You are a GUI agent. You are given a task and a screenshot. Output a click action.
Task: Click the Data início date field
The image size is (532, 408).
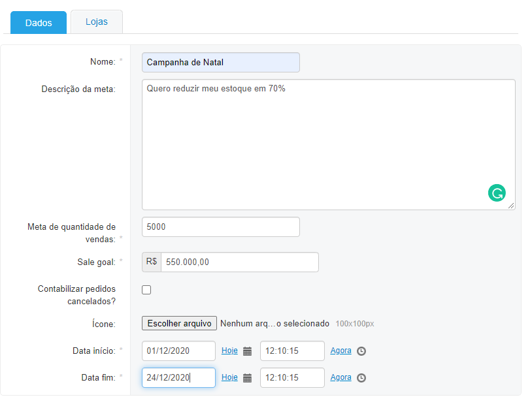[x=178, y=351]
